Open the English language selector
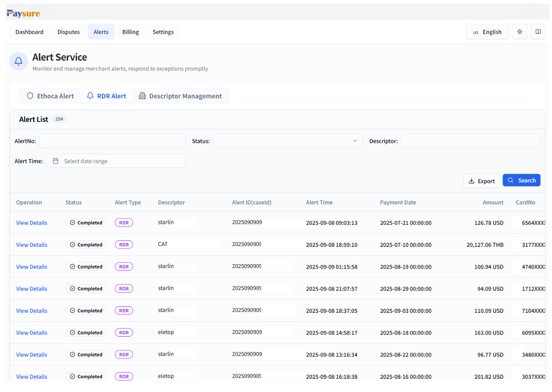The width and height of the screenshot is (552, 392). tap(487, 32)
